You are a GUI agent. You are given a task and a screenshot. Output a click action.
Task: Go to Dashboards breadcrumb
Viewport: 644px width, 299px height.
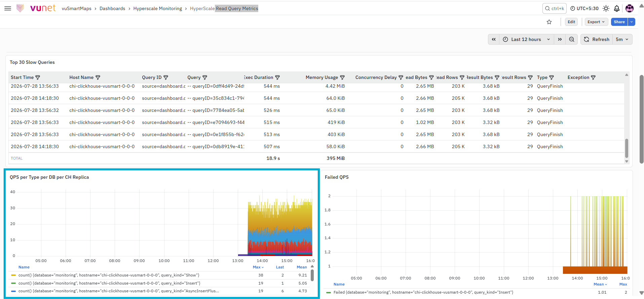click(112, 8)
